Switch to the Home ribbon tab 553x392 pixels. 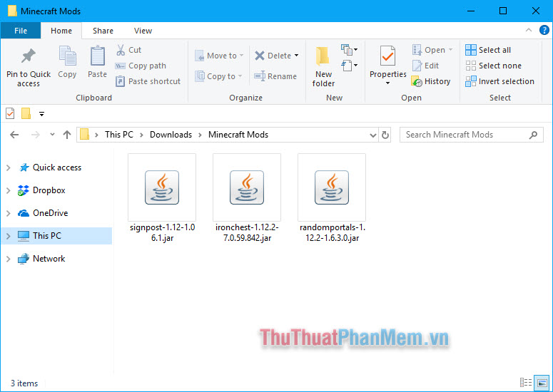tap(61, 31)
